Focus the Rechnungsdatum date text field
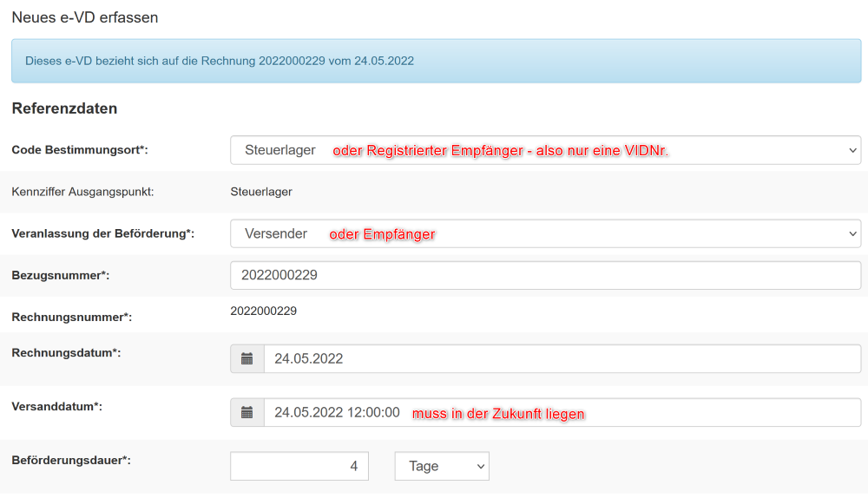Screen dimensions: 868x498 coord(562,358)
